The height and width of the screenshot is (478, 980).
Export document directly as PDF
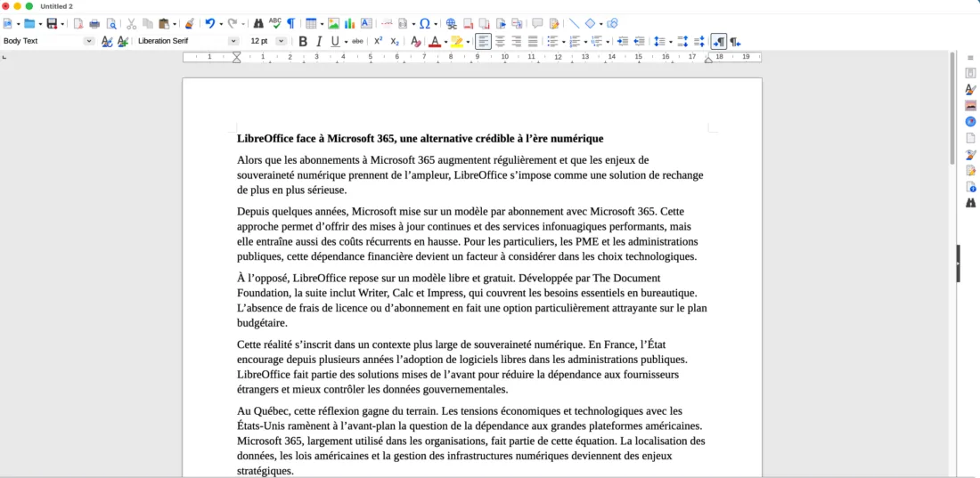tap(78, 24)
